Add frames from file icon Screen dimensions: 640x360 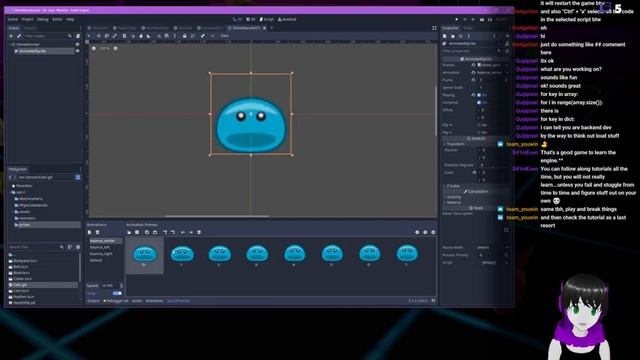pos(129,232)
